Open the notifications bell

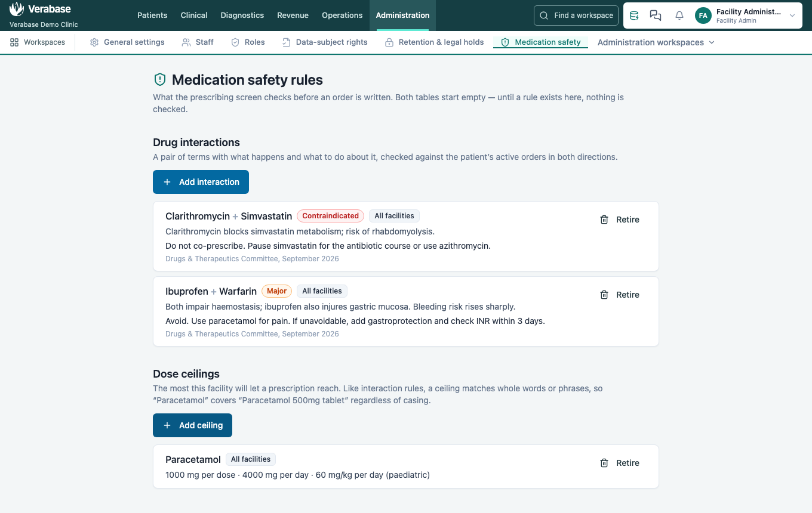[679, 16]
